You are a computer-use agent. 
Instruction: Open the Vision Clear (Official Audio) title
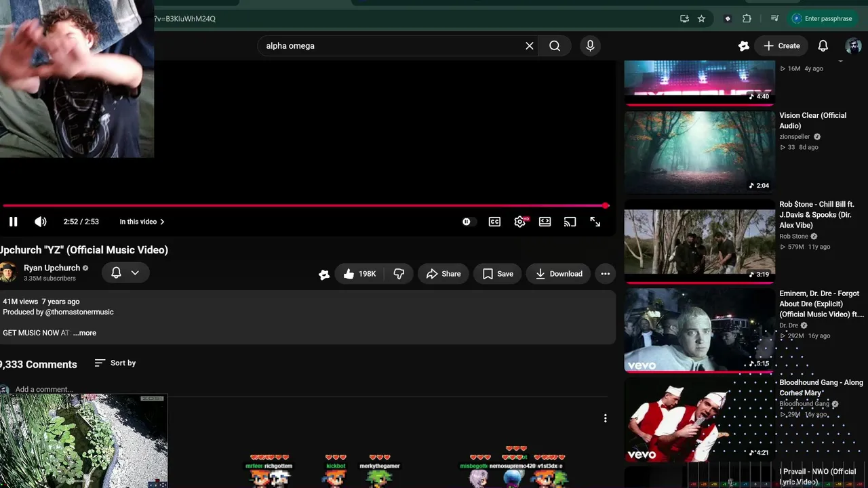[812, 121]
